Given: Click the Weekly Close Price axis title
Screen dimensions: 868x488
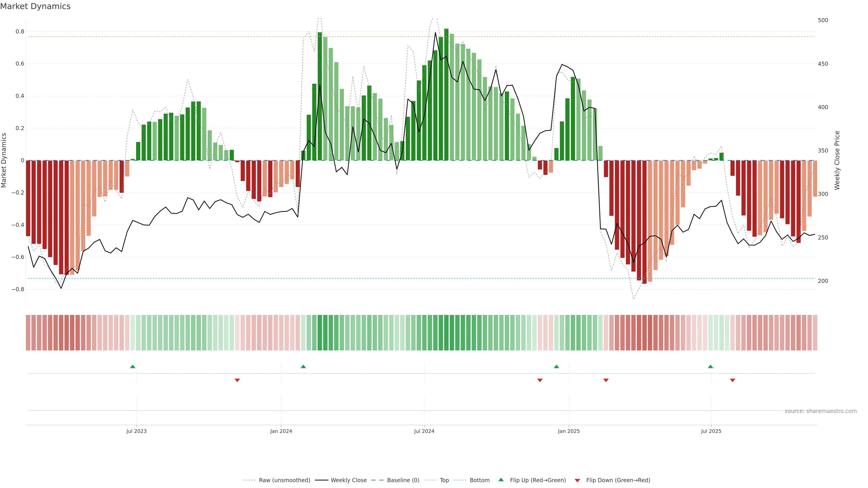Looking at the screenshot, I should pyautogui.click(x=837, y=160).
